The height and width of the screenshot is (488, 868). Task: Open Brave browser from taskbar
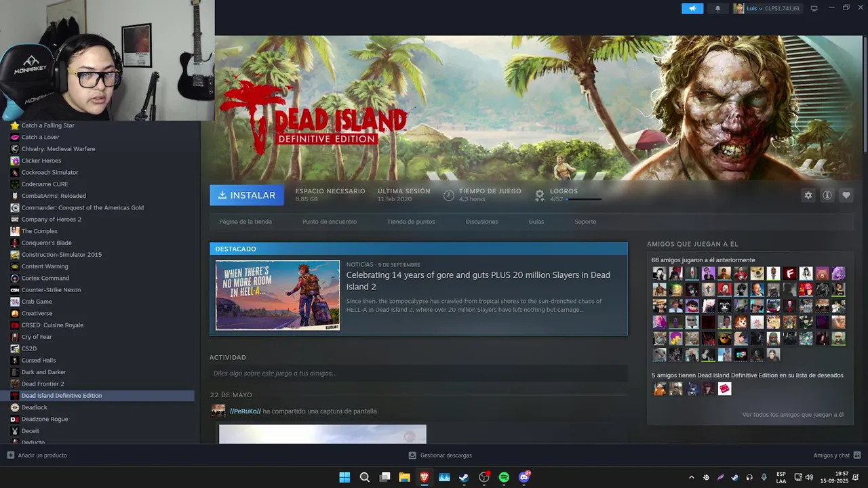coord(425,477)
